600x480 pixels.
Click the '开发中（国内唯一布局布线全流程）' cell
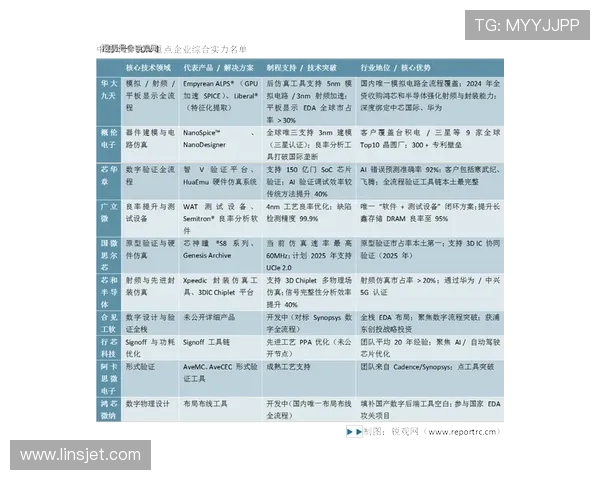click(309, 409)
